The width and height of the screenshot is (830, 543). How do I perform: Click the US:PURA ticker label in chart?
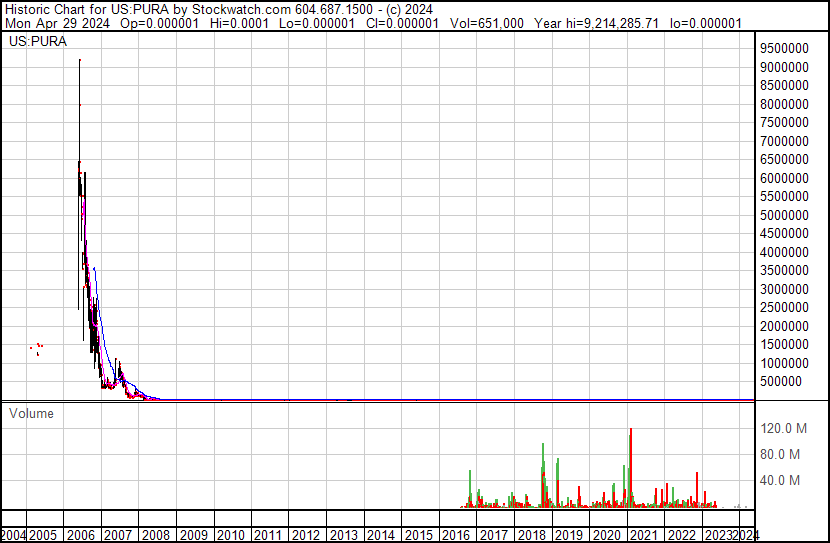pyautogui.click(x=38, y=42)
